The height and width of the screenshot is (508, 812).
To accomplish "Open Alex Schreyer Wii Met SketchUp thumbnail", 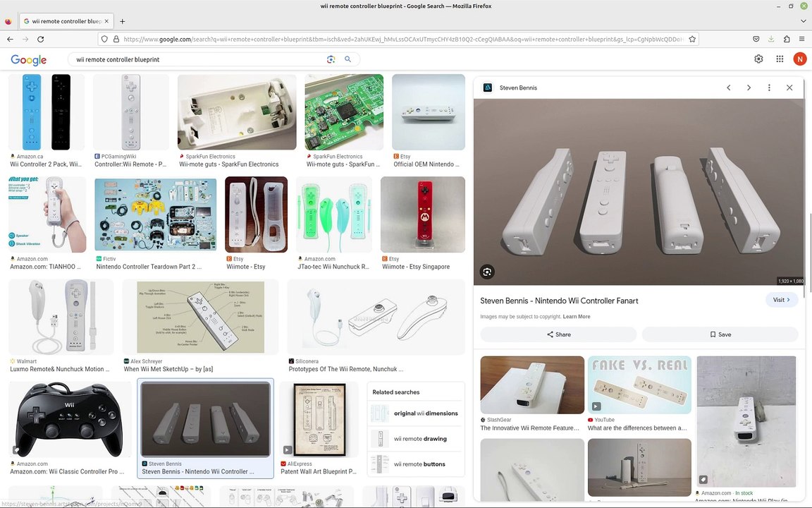I will point(200,317).
